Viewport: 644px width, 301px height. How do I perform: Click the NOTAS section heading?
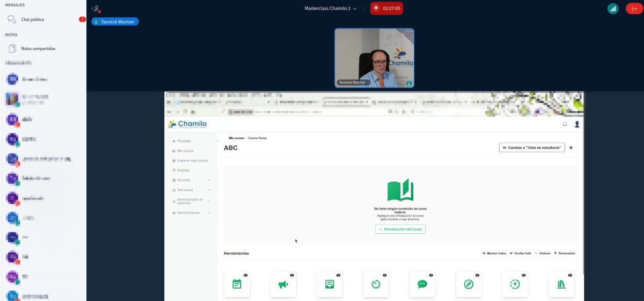(x=11, y=34)
